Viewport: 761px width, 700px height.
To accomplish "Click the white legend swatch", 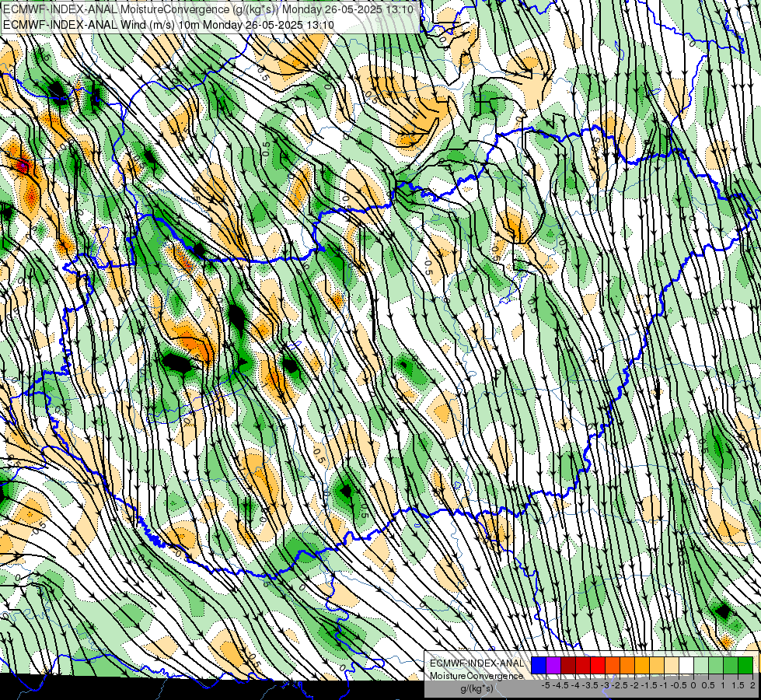I will tap(686, 665).
